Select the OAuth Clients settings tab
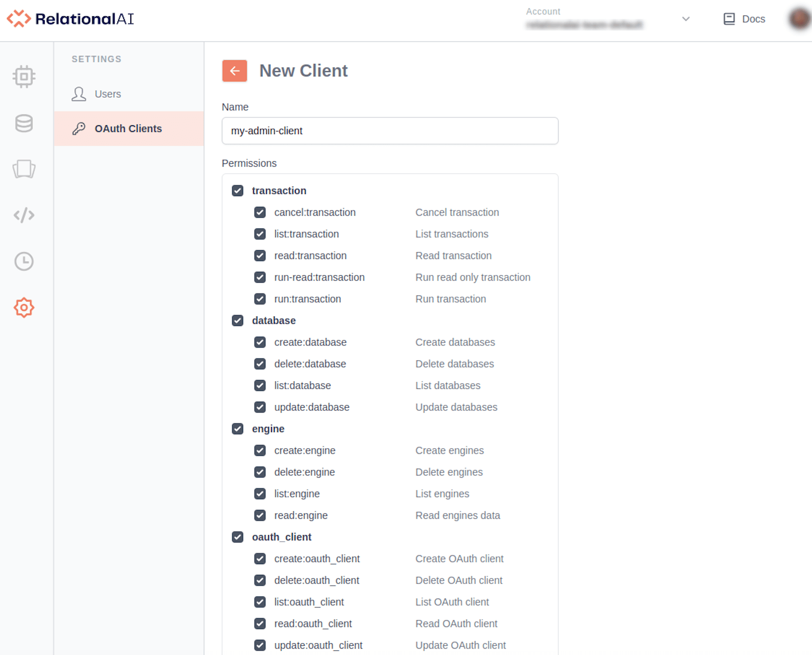The width and height of the screenshot is (812, 655). (x=129, y=129)
